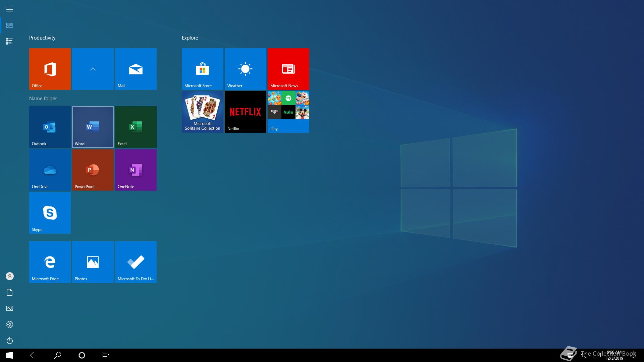The width and height of the screenshot is (644, 362).
Task: Open the Netflix tile
Action: click(x=245, y=112)
